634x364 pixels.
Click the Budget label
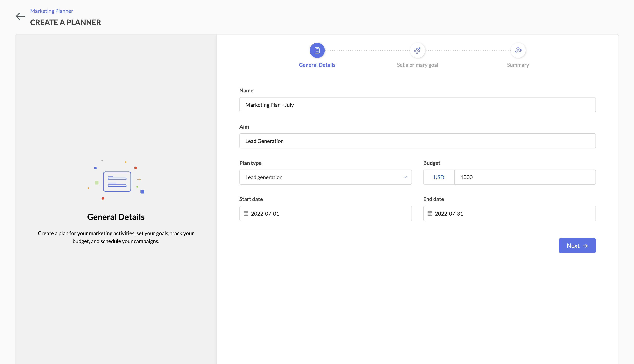pyautogui.click(x=431, y=163)
